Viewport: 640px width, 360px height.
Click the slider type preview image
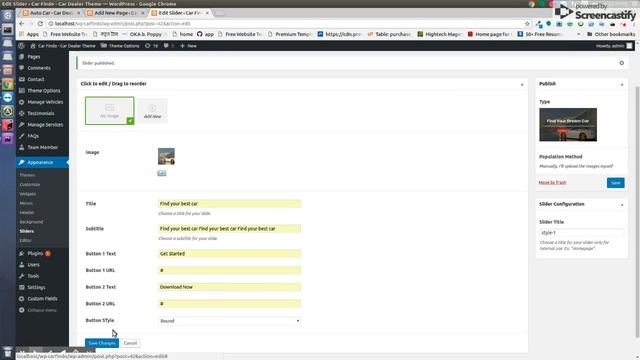click(x=568, y=125)
